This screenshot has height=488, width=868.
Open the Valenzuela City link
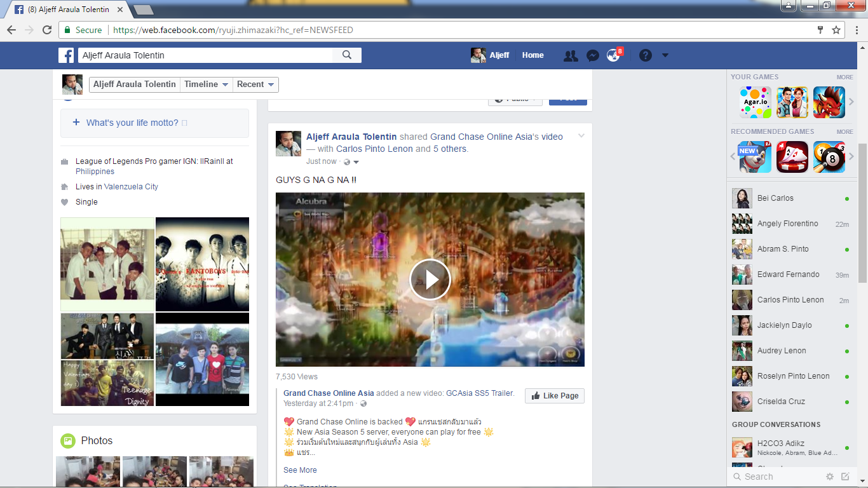point(131,187)
